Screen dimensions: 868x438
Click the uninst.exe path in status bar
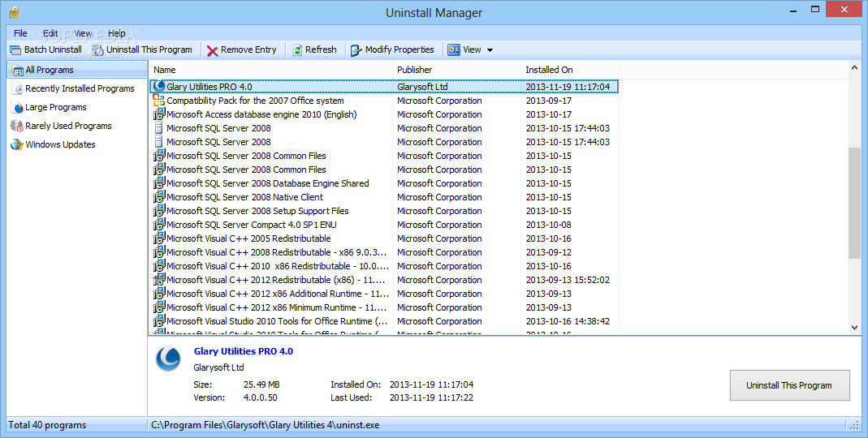tap(266, 425)
